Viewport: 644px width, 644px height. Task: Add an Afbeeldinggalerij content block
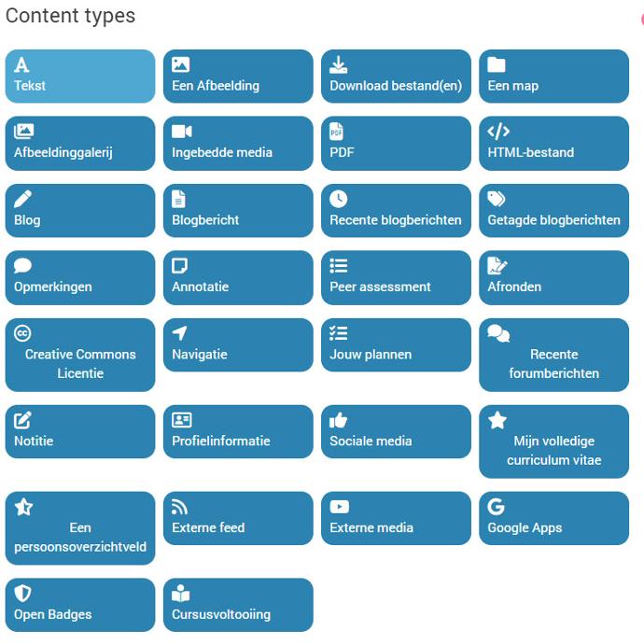tap(80, 143)
